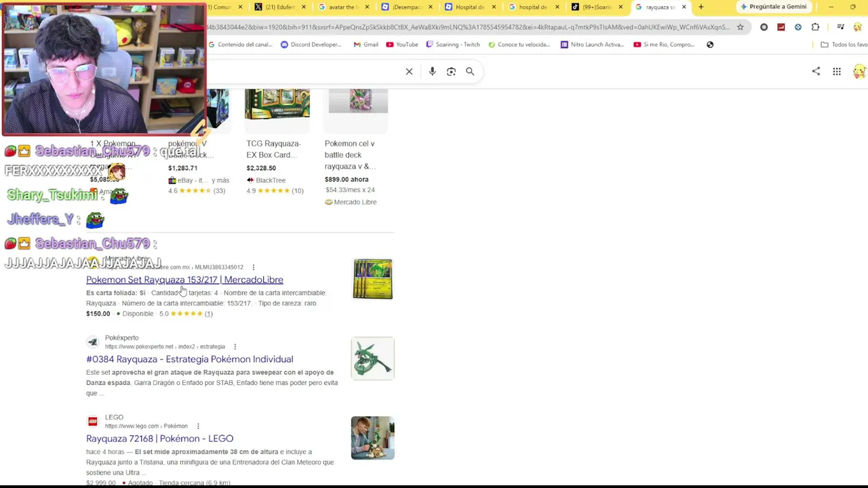
Task: Click the red extension icon in the toolbar
Action: [x=781, y=27]
